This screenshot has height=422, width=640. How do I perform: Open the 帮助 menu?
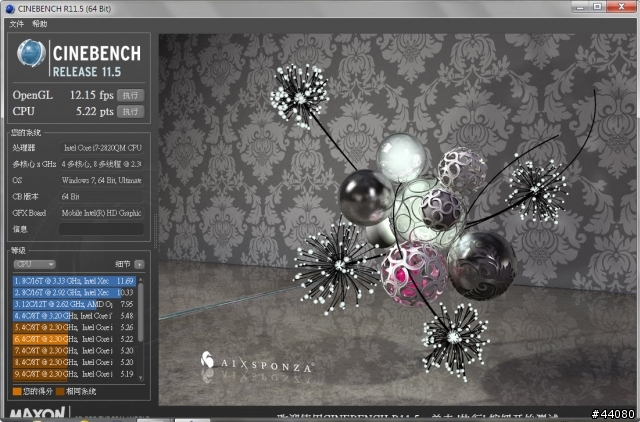coord(40,24)
